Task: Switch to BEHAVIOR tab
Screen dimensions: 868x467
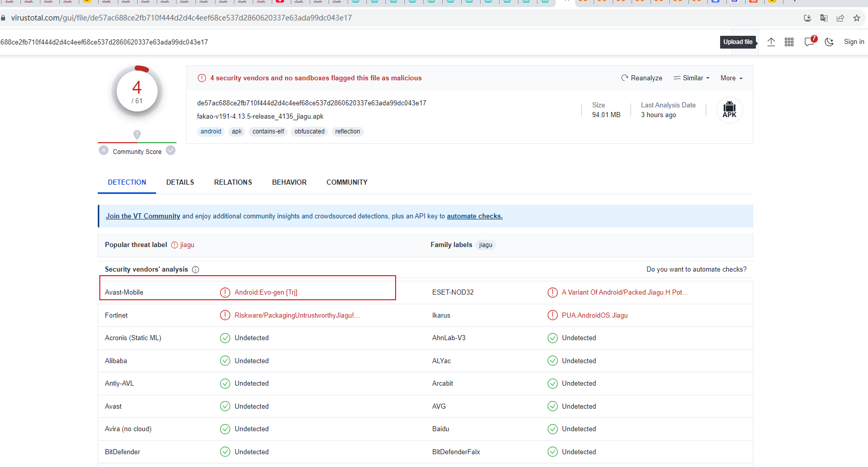Action: click(289, 182)
